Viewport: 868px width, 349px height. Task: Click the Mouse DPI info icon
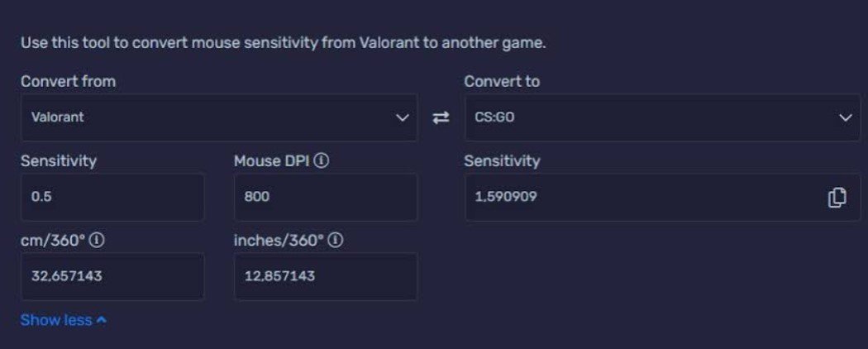click(321, 160)
